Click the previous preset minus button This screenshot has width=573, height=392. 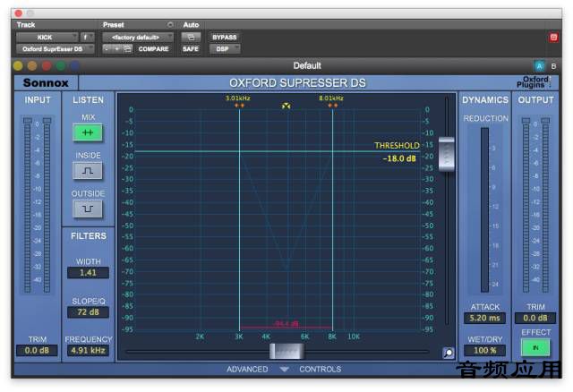click(x=107, y=49)
